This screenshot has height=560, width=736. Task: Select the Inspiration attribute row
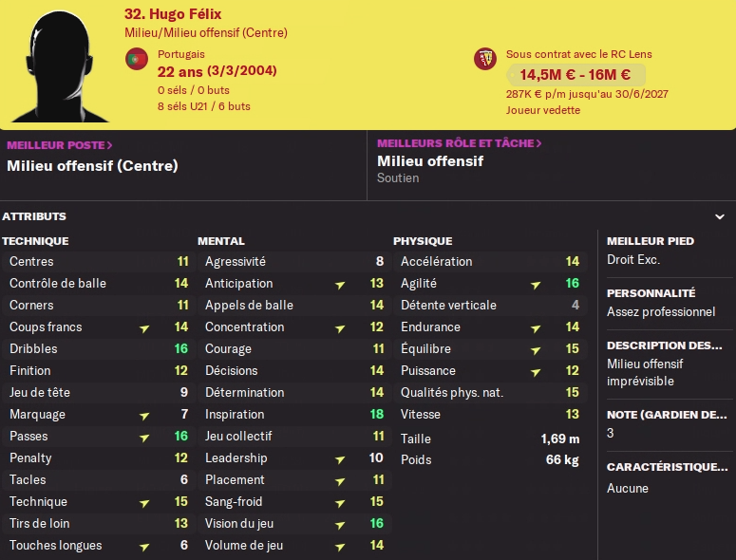(x=292, y=415)
